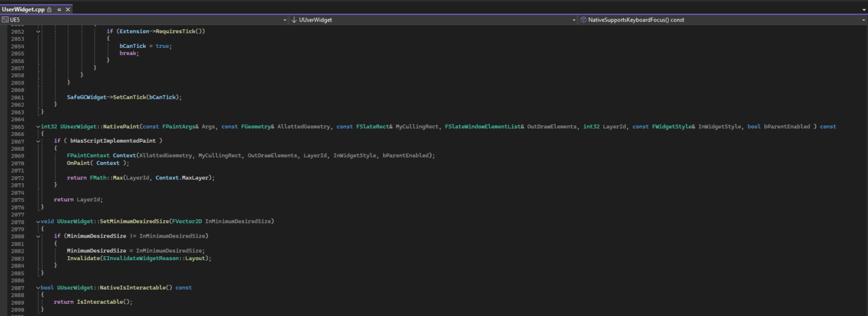This screenshot has width=868, height=316.
Task: Open the document tab list overflow arrow
Action: pyautogui.click(x=863, y=10)
